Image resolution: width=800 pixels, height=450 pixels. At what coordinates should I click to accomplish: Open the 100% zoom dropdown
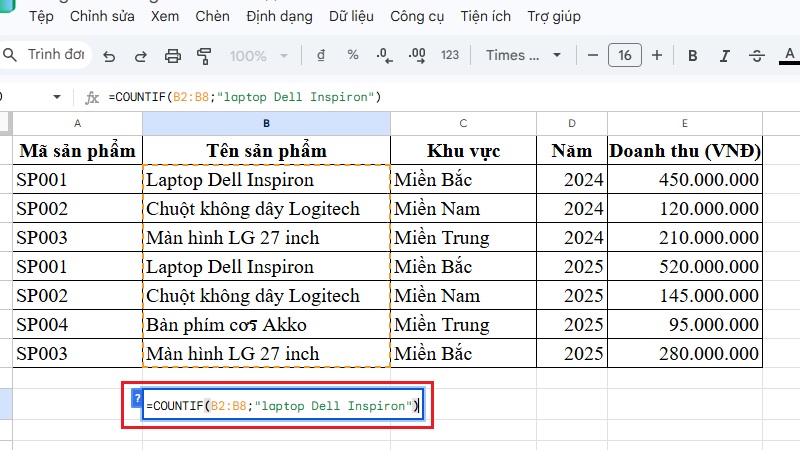coord(259,56)
